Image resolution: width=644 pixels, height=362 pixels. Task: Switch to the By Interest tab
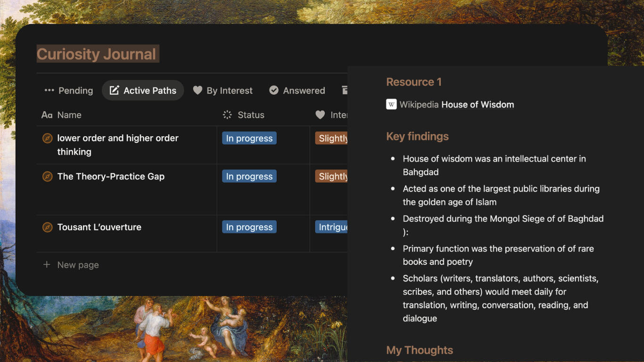[223, 90]
